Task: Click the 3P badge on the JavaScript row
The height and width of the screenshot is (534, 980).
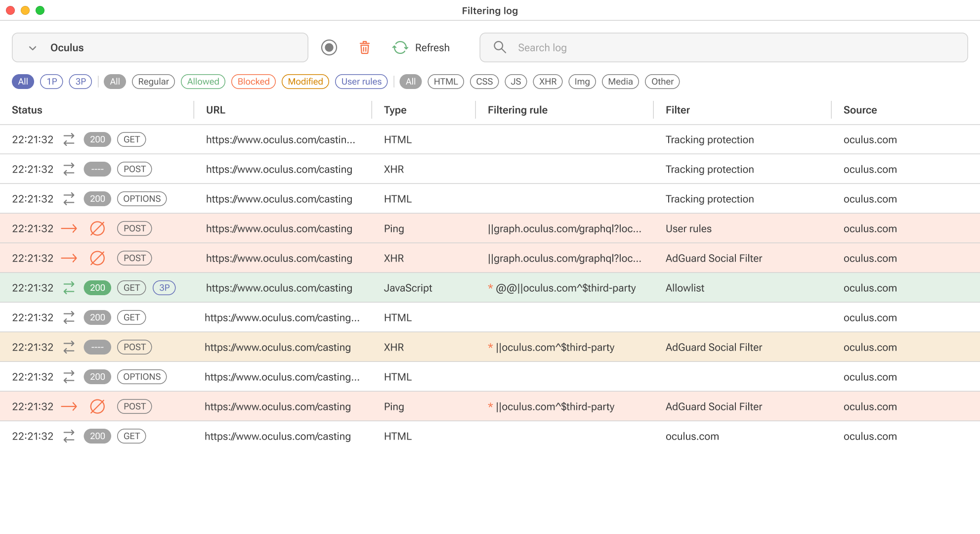Action: tap(165, 288)
